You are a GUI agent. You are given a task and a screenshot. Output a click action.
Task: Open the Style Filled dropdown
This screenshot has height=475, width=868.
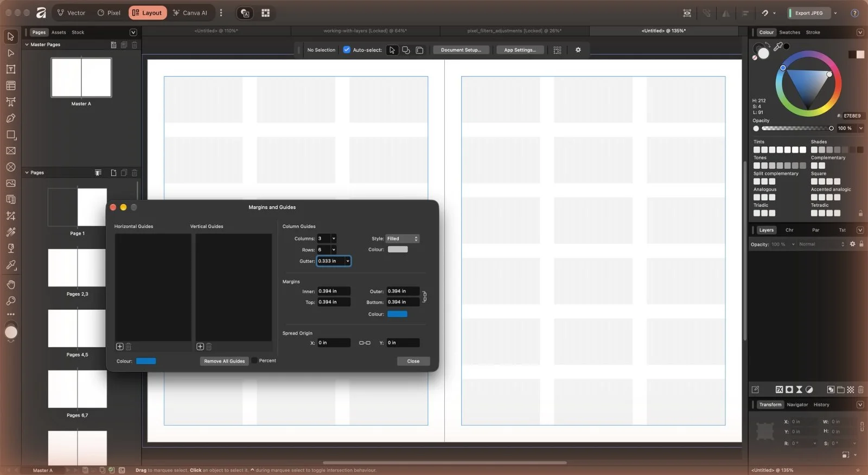(x=402, y=238)
